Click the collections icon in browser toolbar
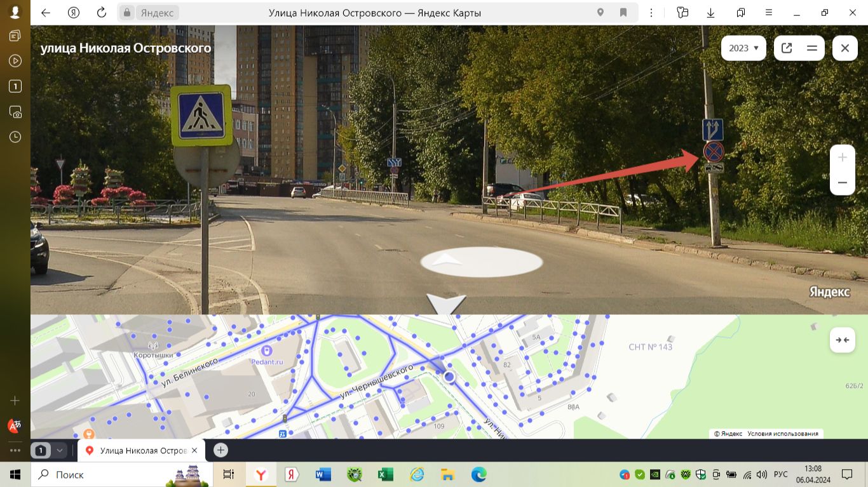868x487 pixels. point(741,13)
